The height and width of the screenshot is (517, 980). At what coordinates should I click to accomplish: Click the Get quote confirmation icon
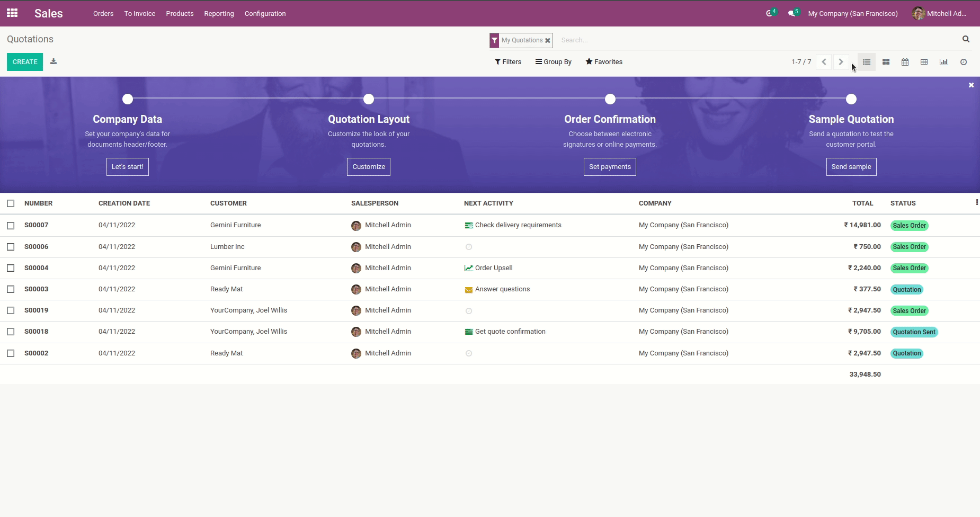pos(468,332)
